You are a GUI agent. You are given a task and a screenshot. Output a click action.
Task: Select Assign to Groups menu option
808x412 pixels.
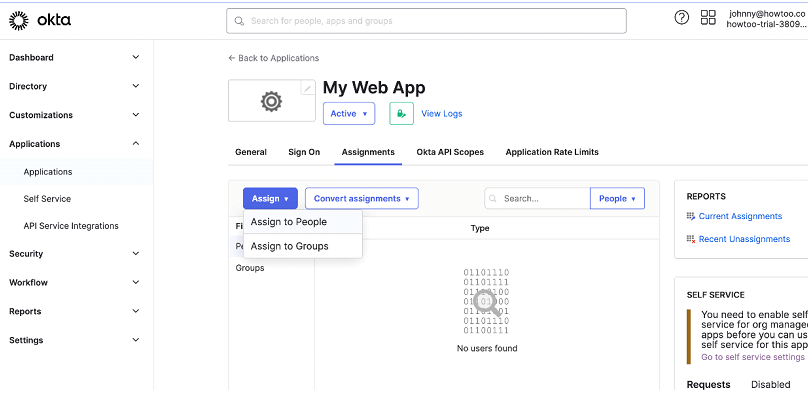[290, 246]
